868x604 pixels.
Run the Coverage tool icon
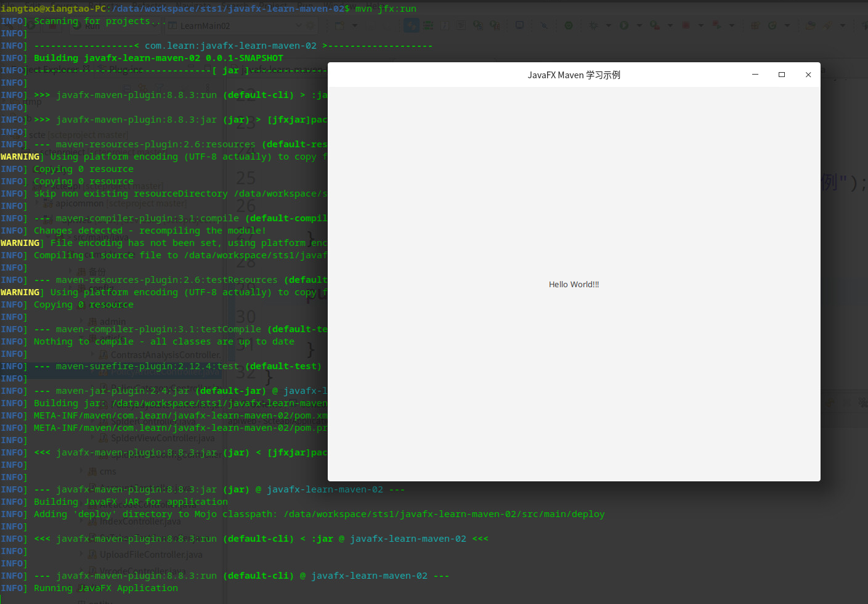click(654, 25)
